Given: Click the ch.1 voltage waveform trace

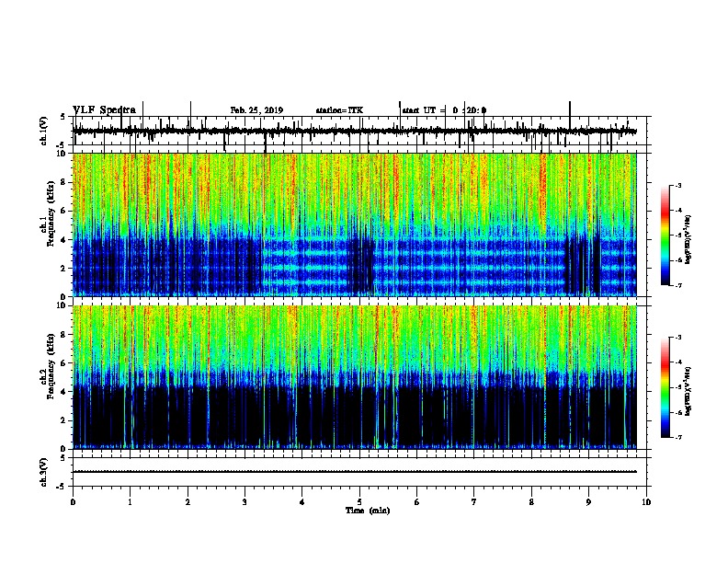Looking at the screenshot, I should [x=355, y=131].
